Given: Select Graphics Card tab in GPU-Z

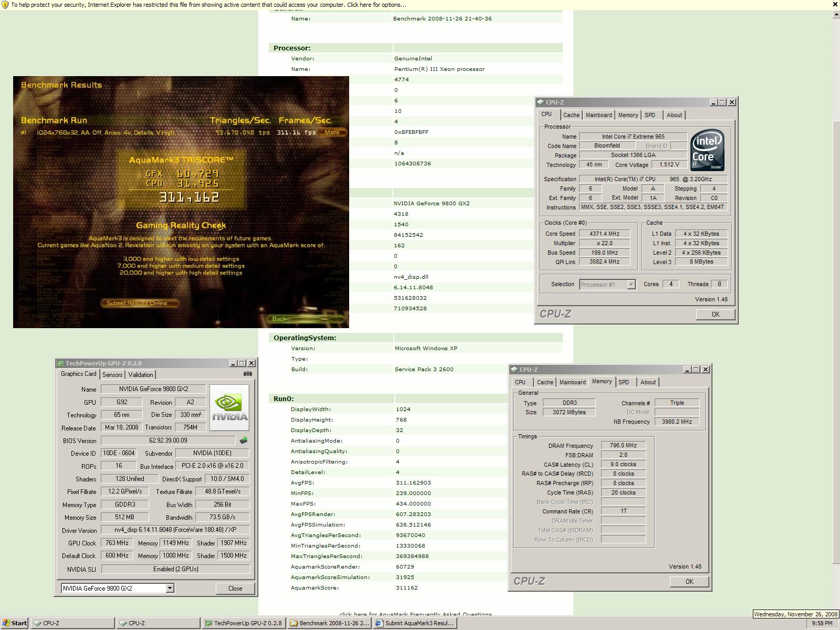Looking at the screenshot, I should [78, 374].
